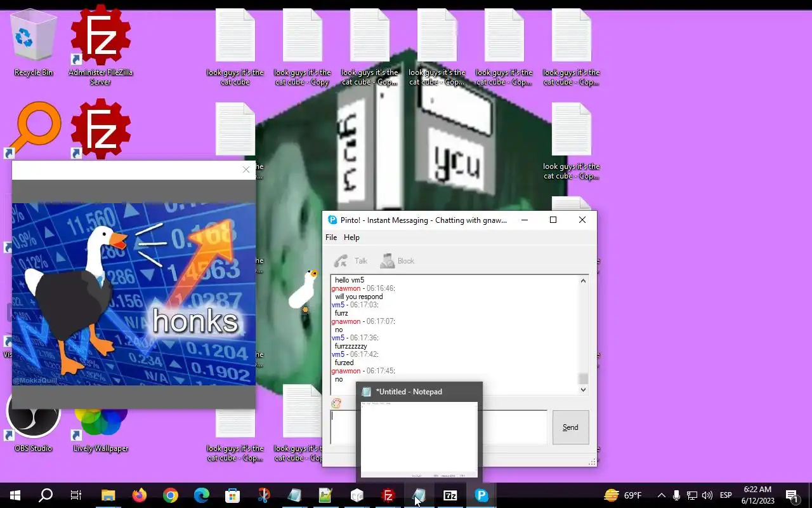The width and height of the screenshot is (812, 508).
Task: Click into the Pinto message input box
Action: (438, 427)
